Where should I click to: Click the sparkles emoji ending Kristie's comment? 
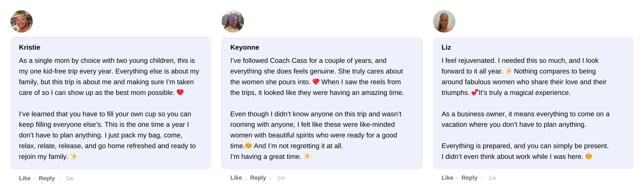[73, 156]
